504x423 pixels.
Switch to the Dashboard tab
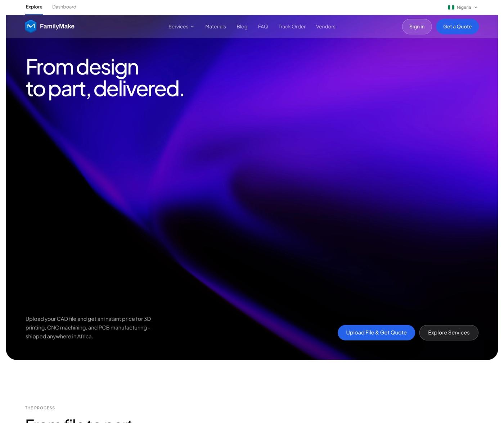[64, 7]
